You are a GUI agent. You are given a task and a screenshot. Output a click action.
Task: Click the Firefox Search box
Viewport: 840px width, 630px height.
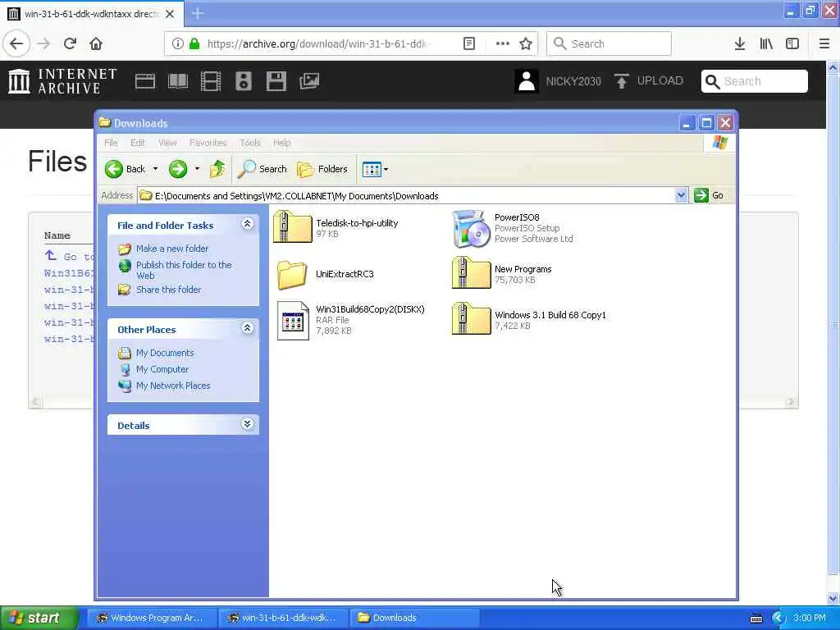pos(609,43)
